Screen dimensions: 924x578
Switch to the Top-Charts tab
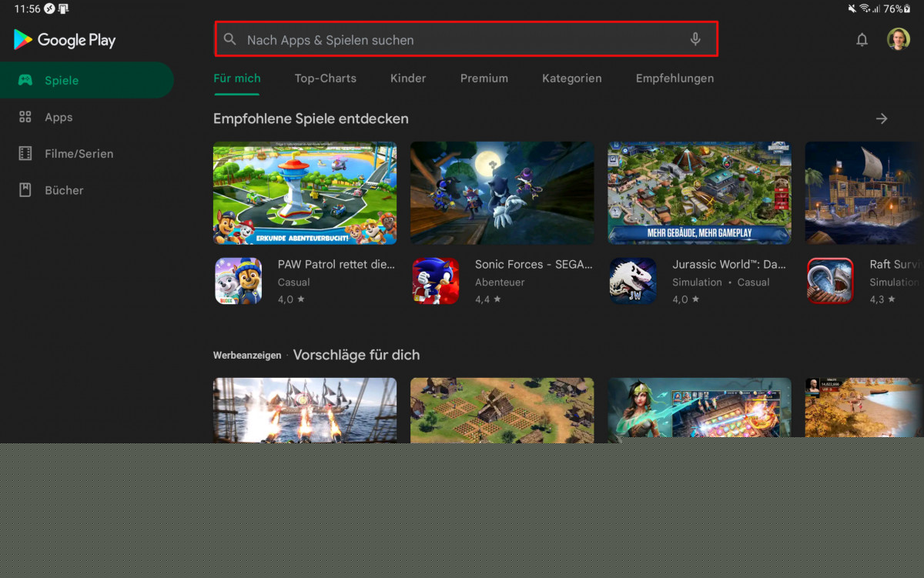click(x=325, y=79)
